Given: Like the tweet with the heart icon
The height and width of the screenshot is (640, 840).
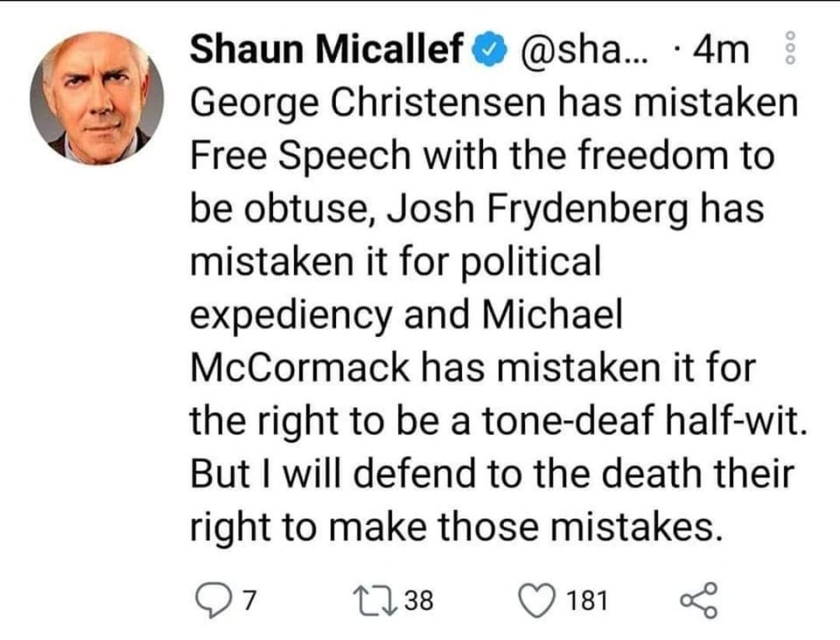Looking at the screenshot, I should [534, 600].
